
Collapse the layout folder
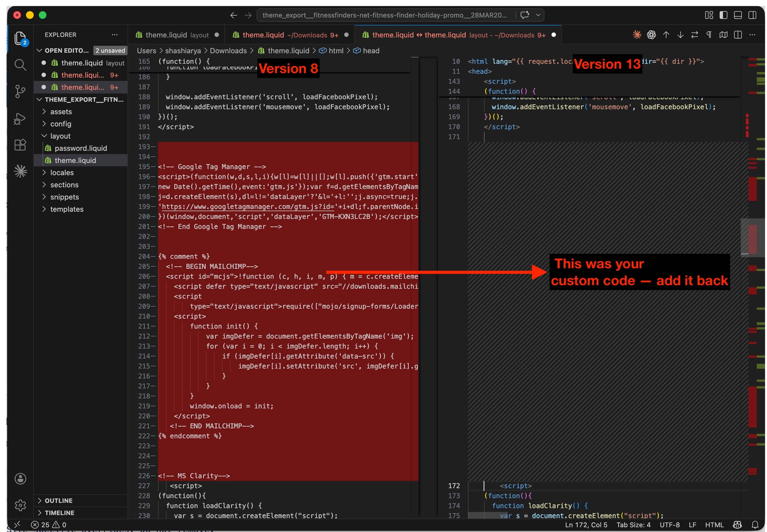pos(60,136)
